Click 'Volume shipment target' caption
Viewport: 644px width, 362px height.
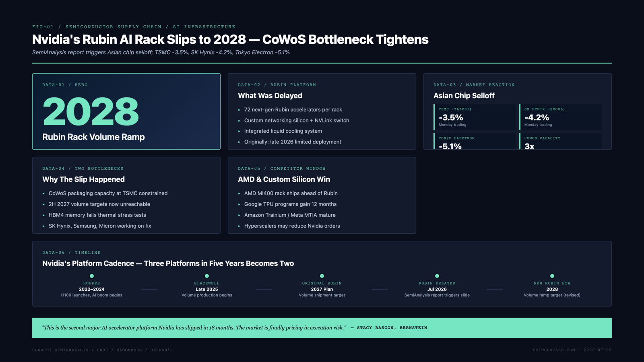coord(322,295)
